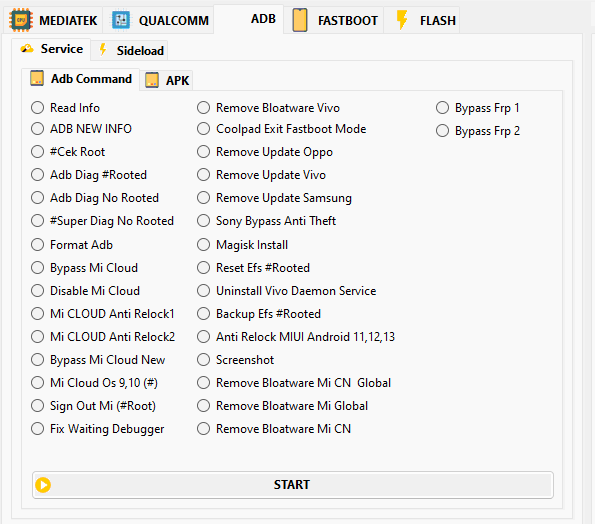Select Remove Bloatware Vivo
Viewport: 595px width, 524px height.
tap(268, 108)
